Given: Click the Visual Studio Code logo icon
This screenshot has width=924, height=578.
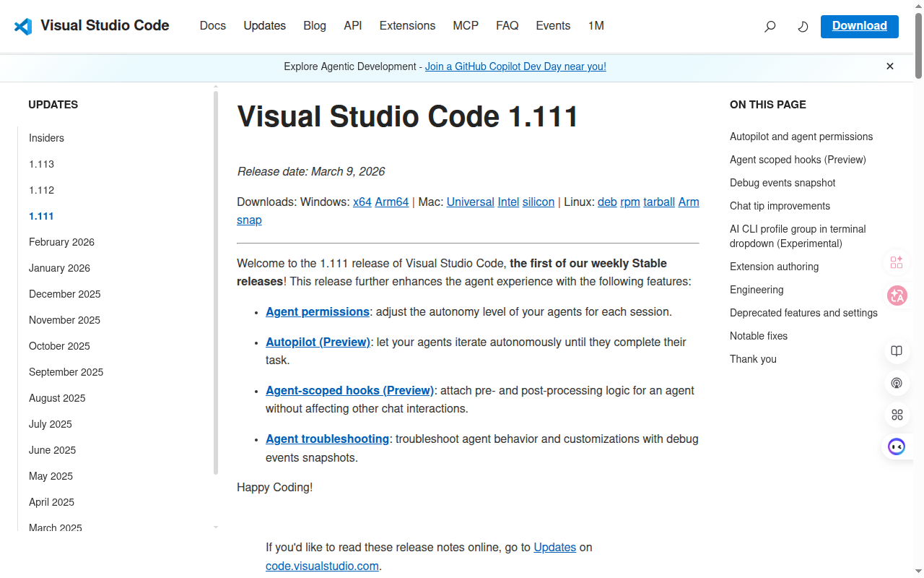Looking at the screenshot, I should pos(23,26).
